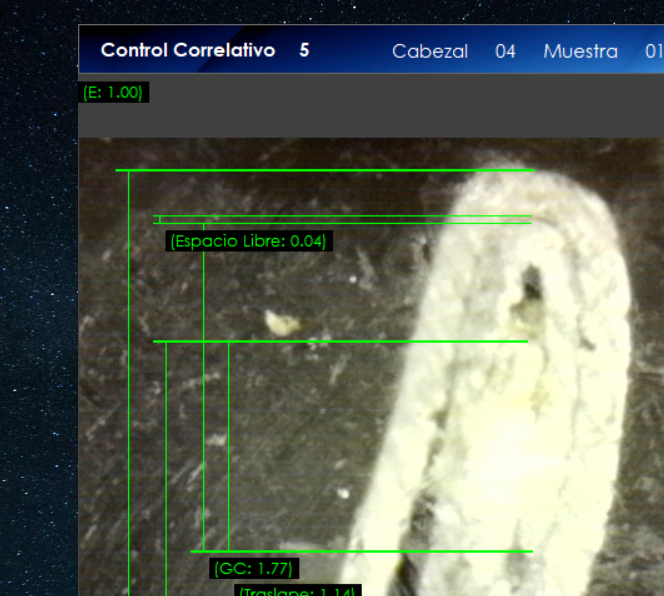Click the GC: 1.77 measurement label

(x=254, y=568)
